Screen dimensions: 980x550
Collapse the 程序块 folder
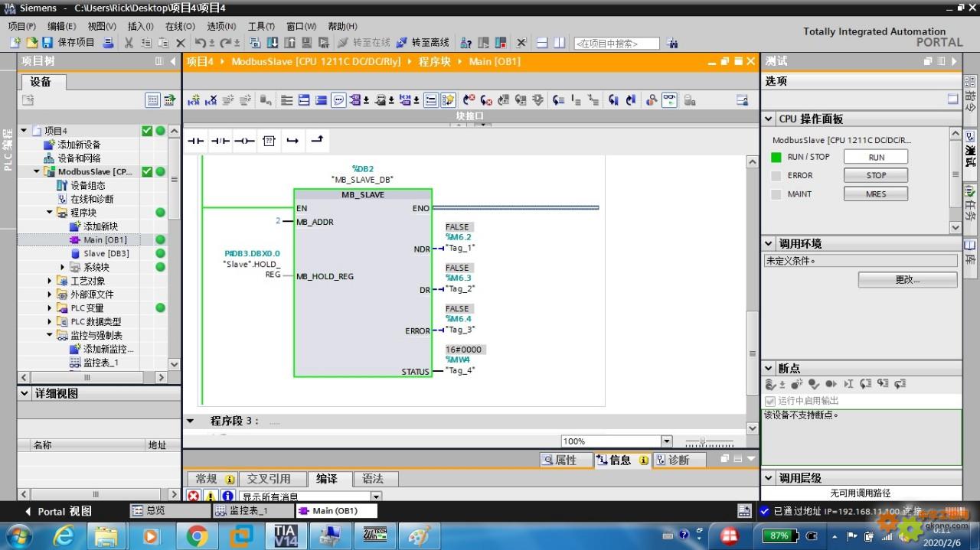(x=50, y=213)
